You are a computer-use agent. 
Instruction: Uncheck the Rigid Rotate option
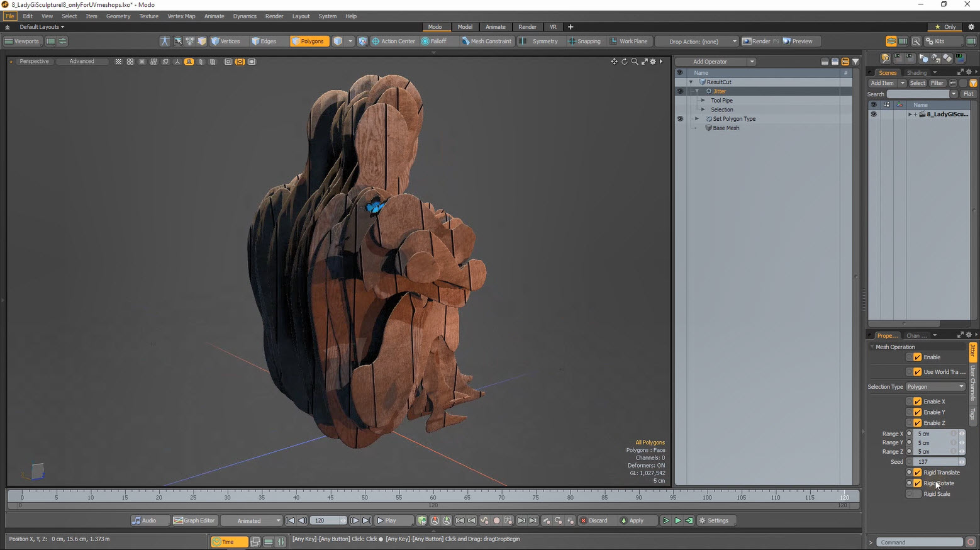pos(916,483)
